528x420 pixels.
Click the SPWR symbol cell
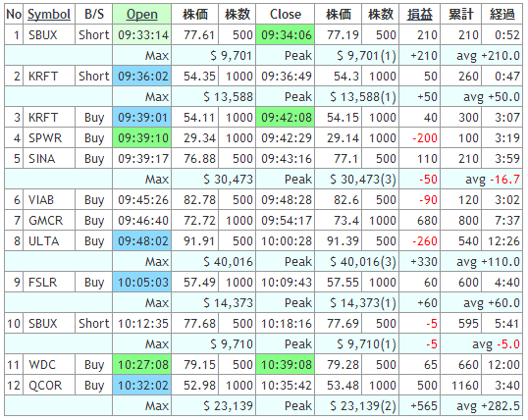[x=49, y=138]
